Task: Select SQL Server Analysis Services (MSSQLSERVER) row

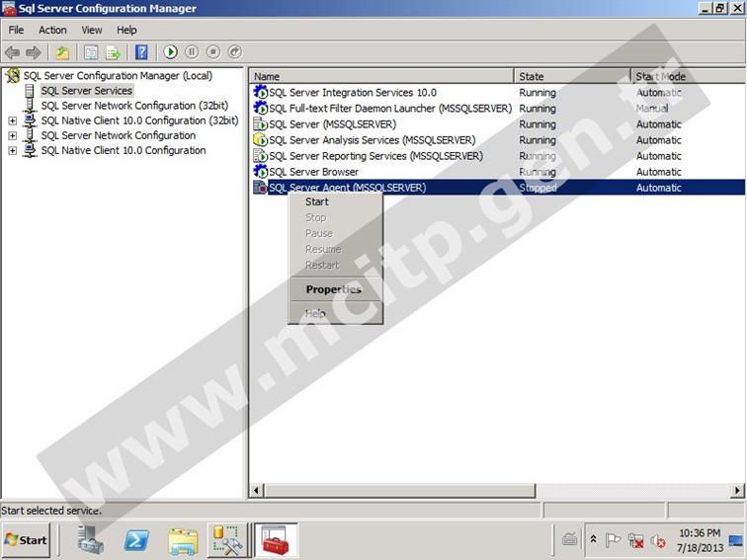Action: pyautogui.click(x=497, y=139)
